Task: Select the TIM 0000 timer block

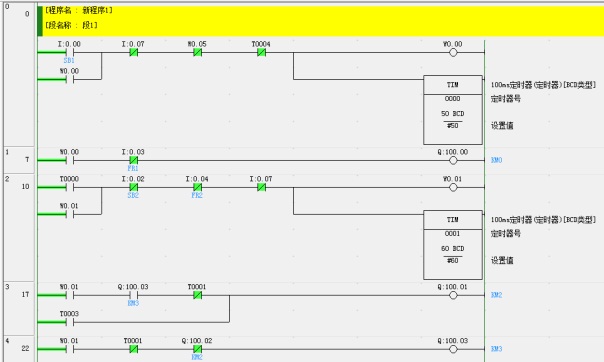Action: tap(453, 110)
